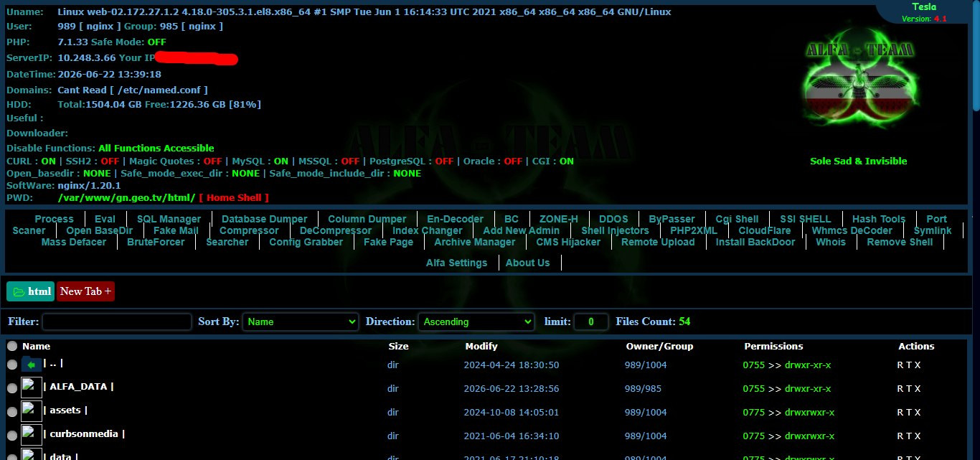Click owner 989/985 in ALFA_DATA row
Screen dimensions: 980x460
pyautogui.click(x=644, y=389)
